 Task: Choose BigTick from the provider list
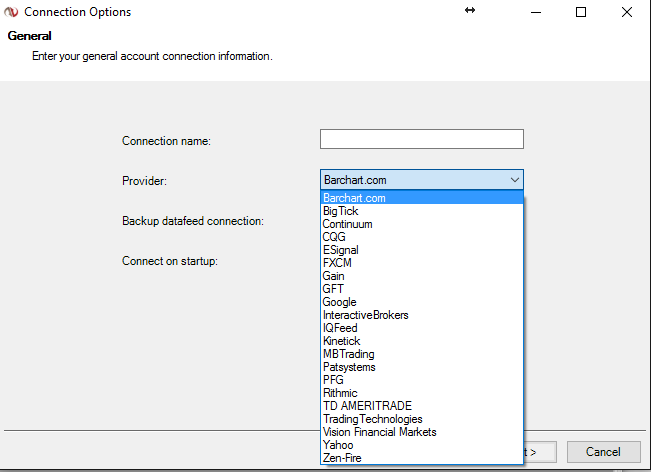422,211
